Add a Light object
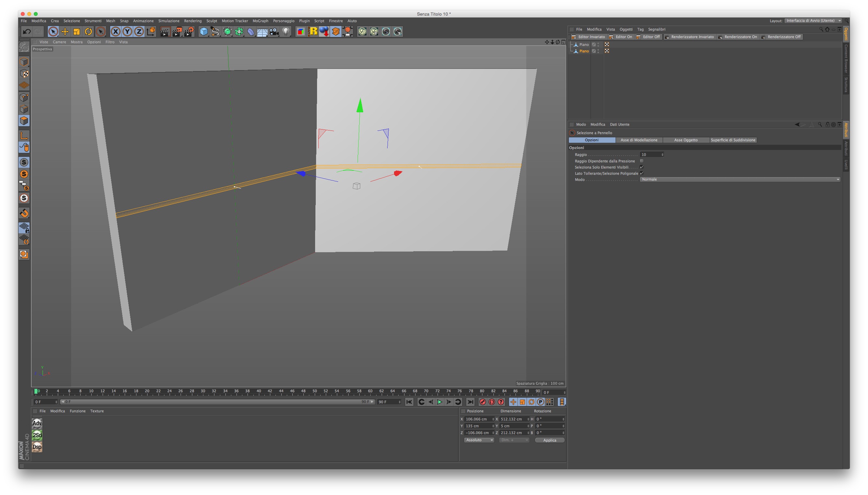Viewport: 868px width, 495px height. [286, 31]
